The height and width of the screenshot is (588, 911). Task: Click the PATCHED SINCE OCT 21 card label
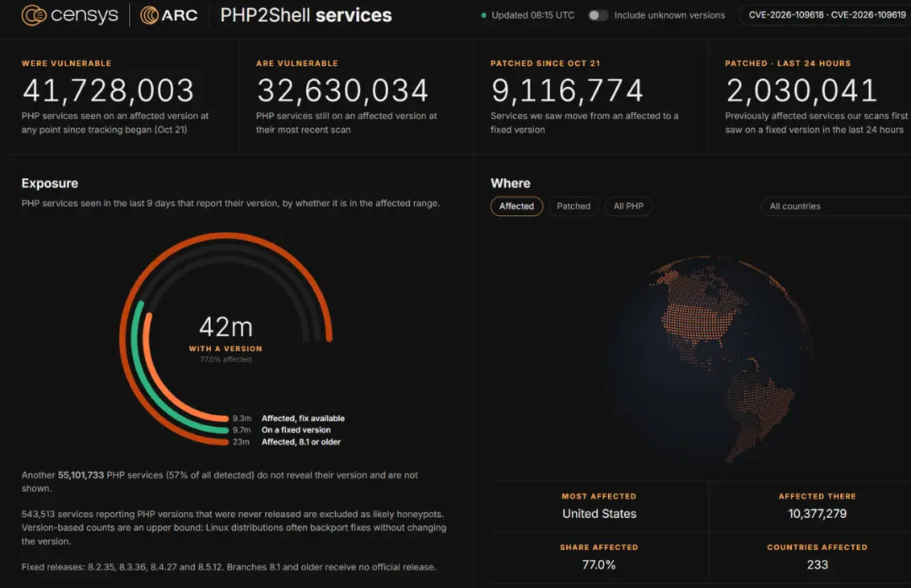pos(545,63)
